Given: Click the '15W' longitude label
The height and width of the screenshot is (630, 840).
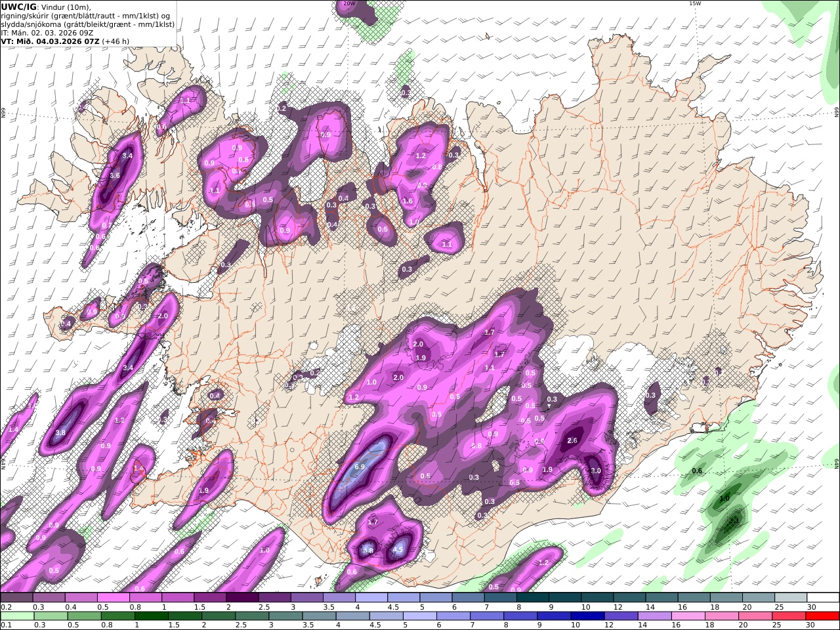Looking at the screenshot, I should pos(695,3).
